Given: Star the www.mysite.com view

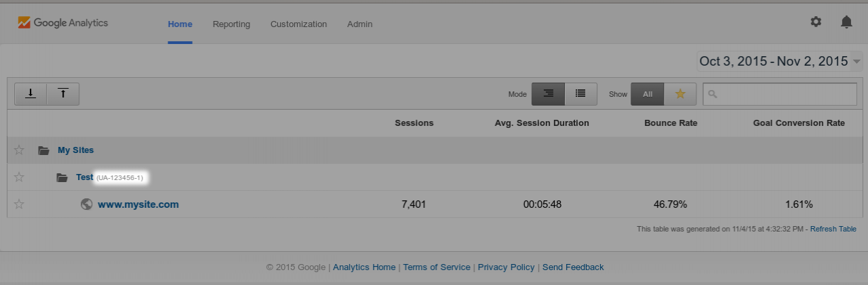Looking at the screenshot, I should (19, 204).
